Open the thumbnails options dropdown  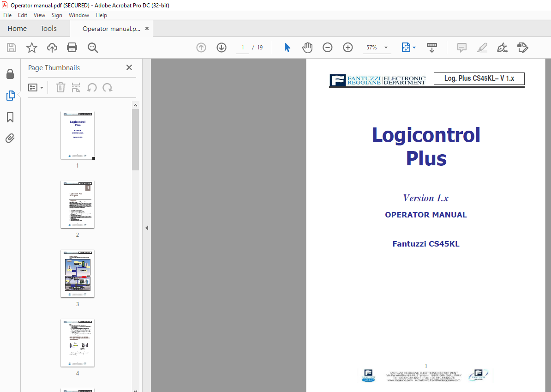pos(36,88)
